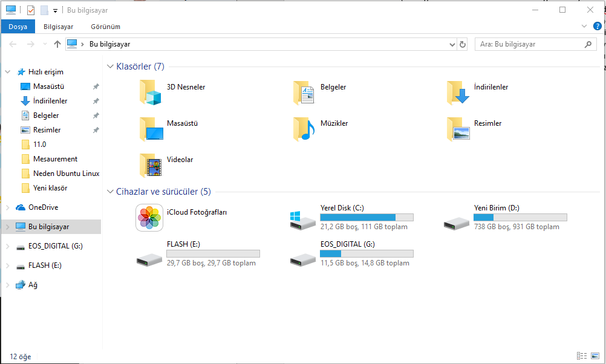Open the Resimler folder icon in Klasörler

click(458, 129)
